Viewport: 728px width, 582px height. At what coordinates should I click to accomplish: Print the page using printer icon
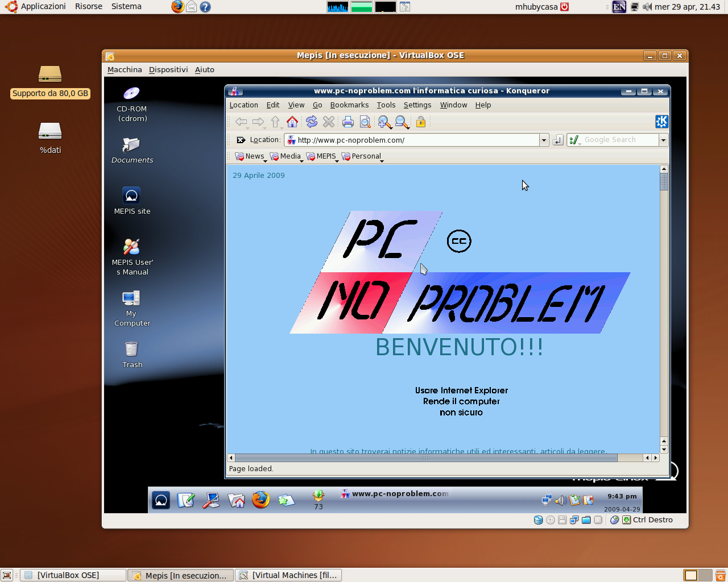pos(348,122)
